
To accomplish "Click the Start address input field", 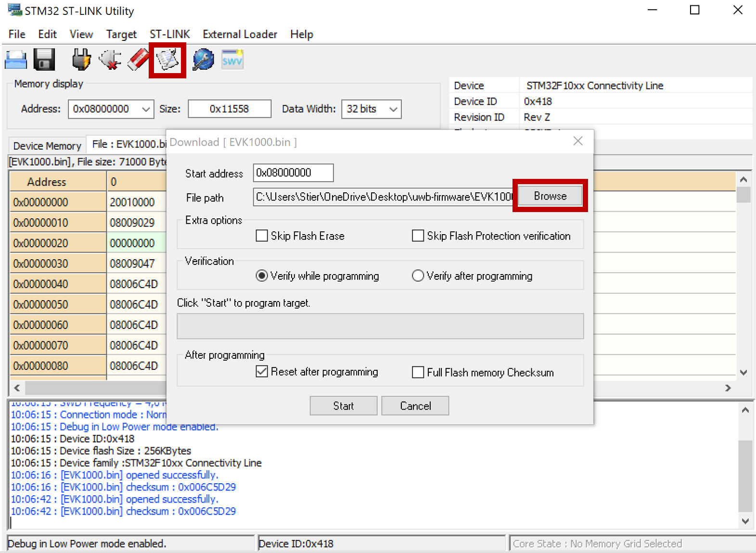I will [293, 173].
